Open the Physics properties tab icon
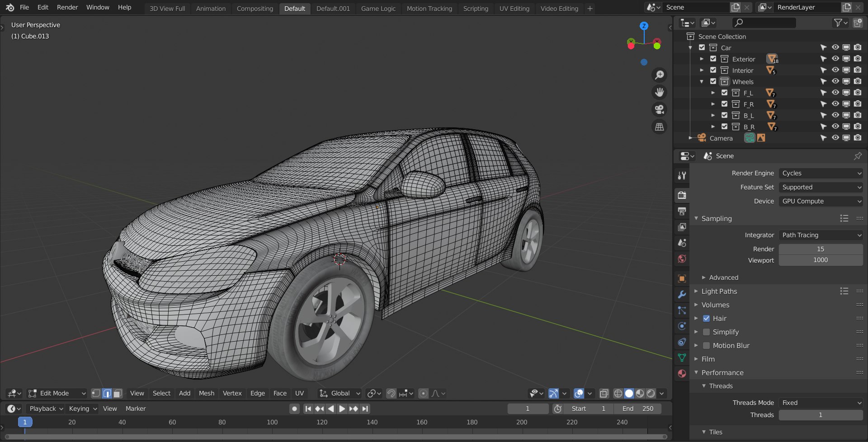Screen dimensions: 868x442 [682, 326]
